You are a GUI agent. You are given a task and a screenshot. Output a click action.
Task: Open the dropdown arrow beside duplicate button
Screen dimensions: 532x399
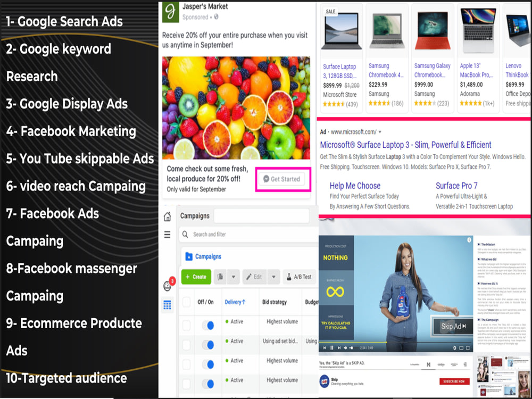(234, 277)
